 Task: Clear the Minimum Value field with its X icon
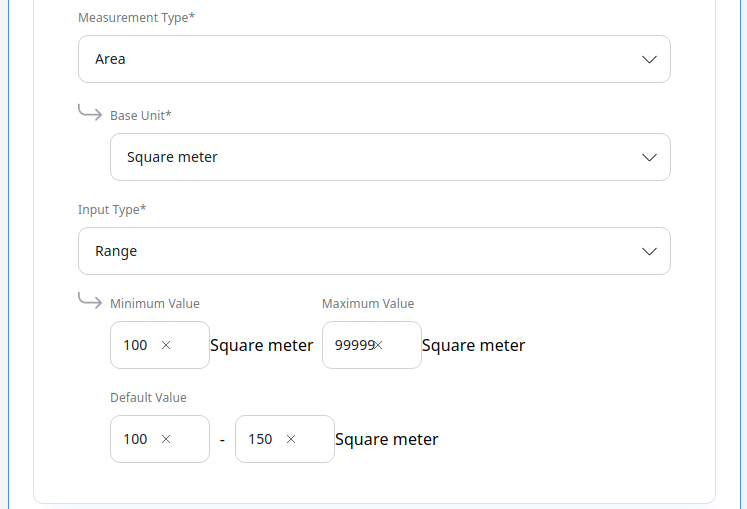coord(166,345)
